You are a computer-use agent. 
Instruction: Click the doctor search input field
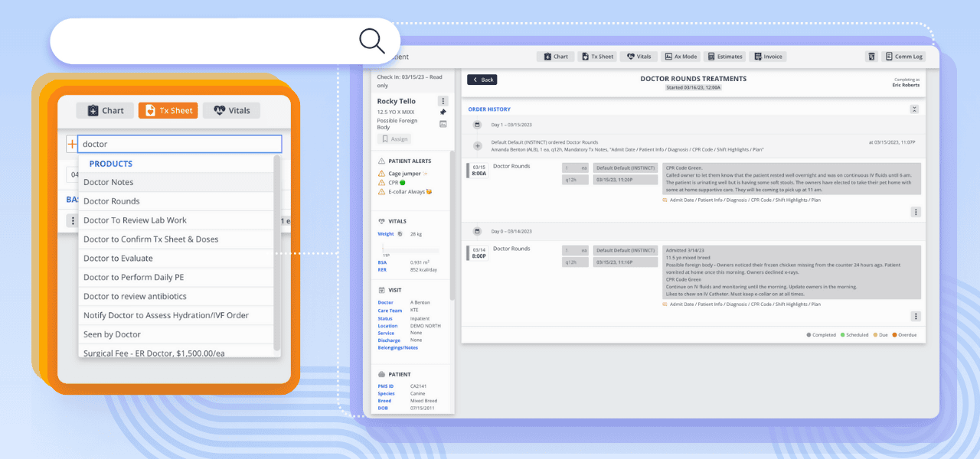180,144
